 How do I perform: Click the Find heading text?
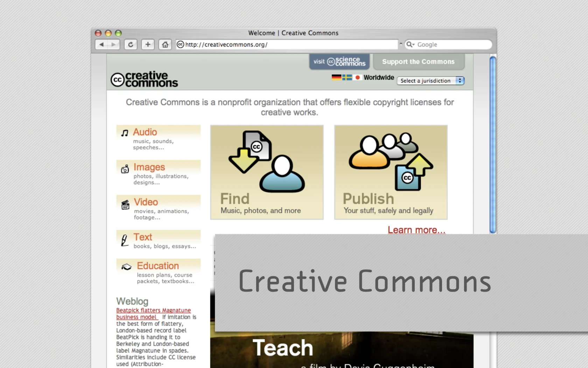pyautogui.click(x=235, y=199)
